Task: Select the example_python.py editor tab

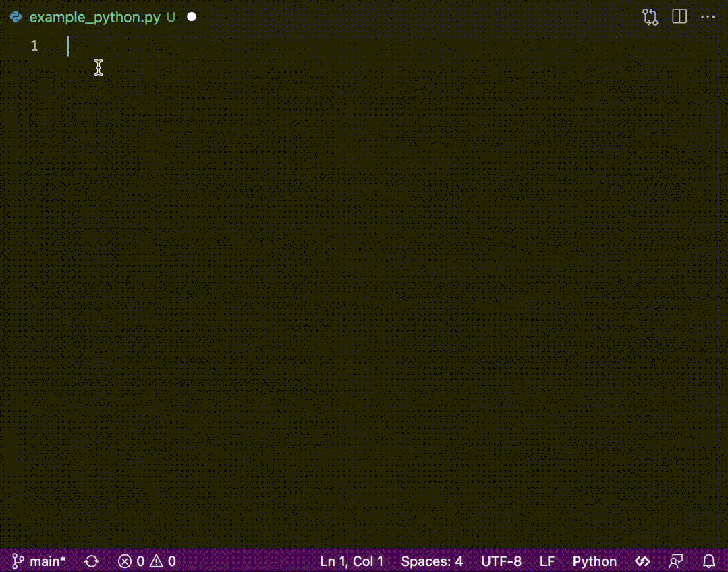Action: [94, 18]
